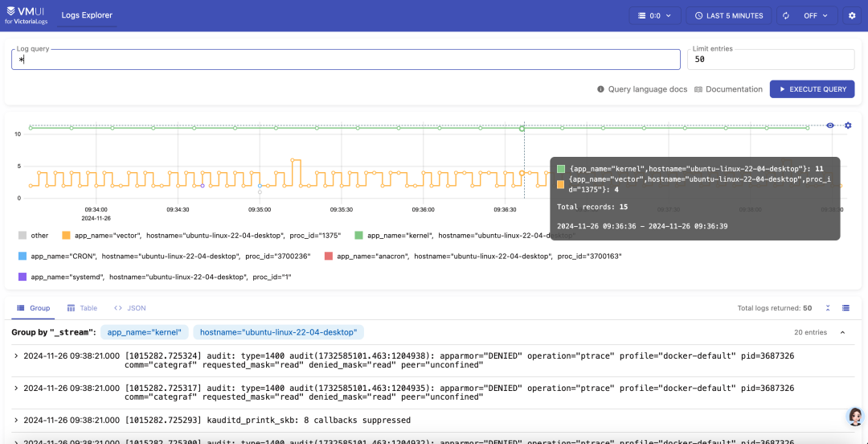
Task: Open the header settings gear
Action: coord(852,15)
